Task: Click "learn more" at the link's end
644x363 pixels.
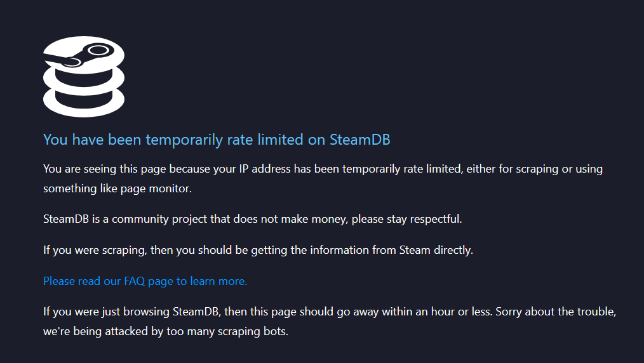Action: point(218,280)
